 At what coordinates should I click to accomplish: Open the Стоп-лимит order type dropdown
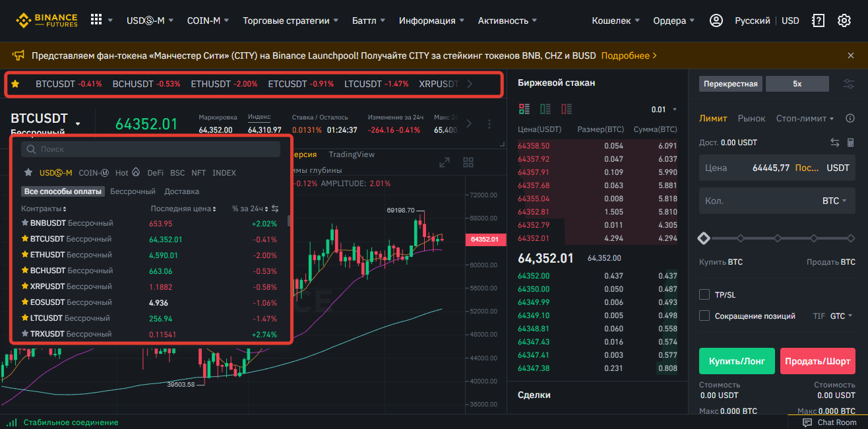click(x=805, y=118)
